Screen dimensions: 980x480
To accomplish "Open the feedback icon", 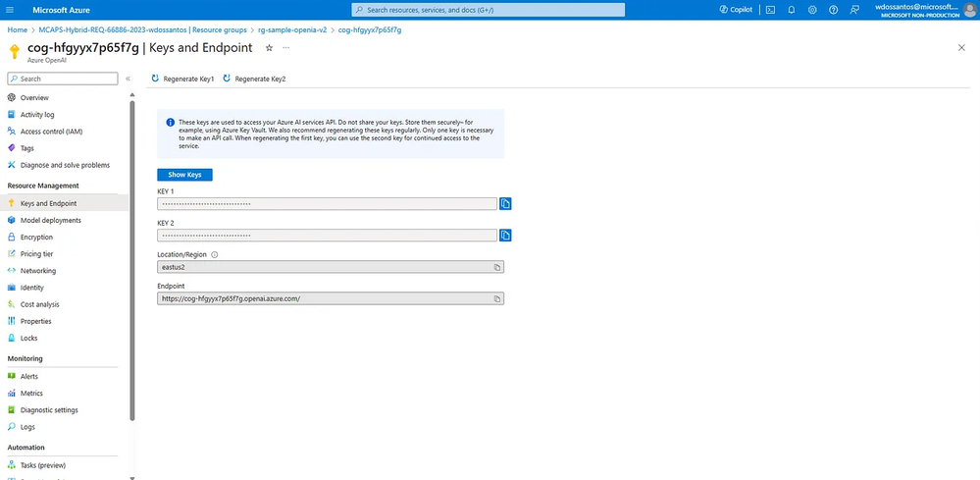I will pos(854,10).
